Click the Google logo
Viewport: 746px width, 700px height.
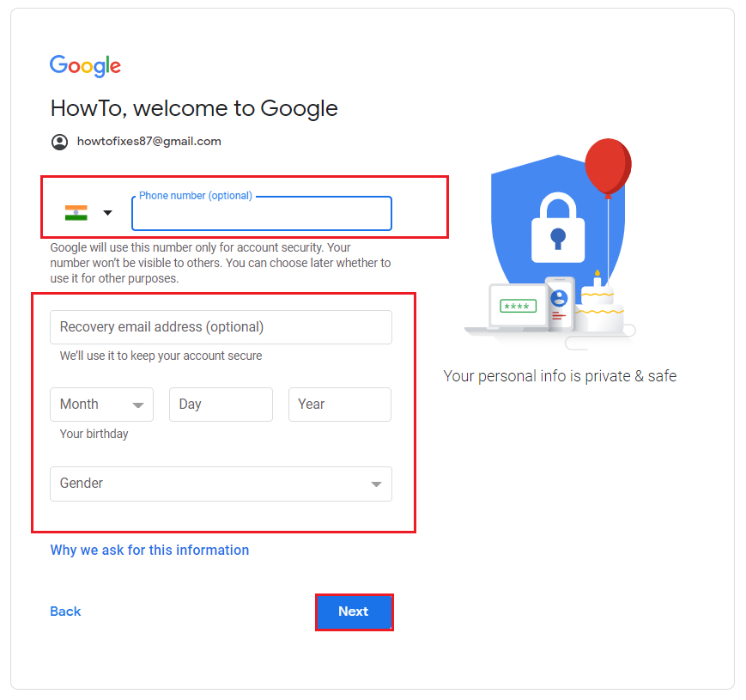85,65
